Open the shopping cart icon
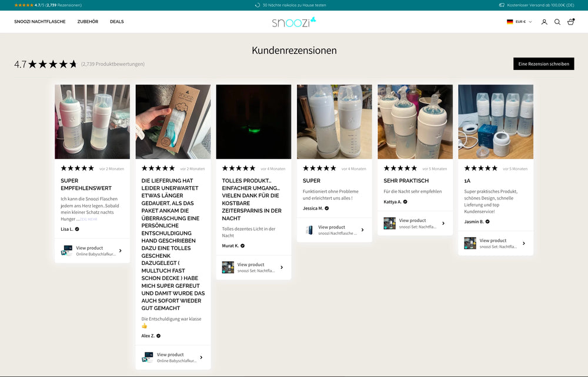This screenshot has height=377, width=588. 570,22
